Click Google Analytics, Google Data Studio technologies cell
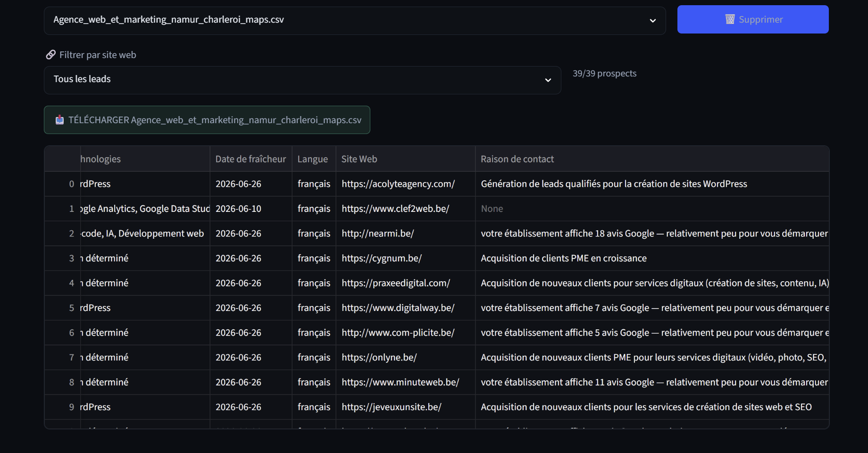868x453 pixels. tap(145, 209)
